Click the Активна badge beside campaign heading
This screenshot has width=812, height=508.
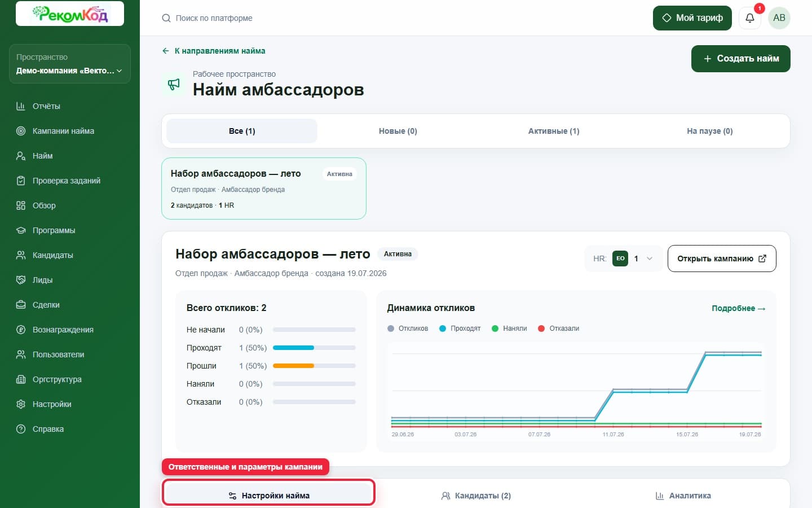click(x=398, y=254)
